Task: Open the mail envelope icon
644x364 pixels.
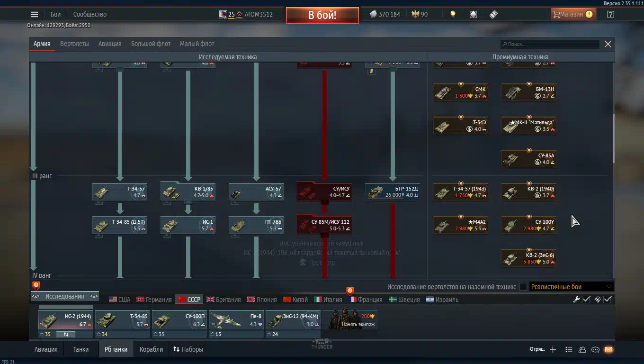Action: point(608,350)
